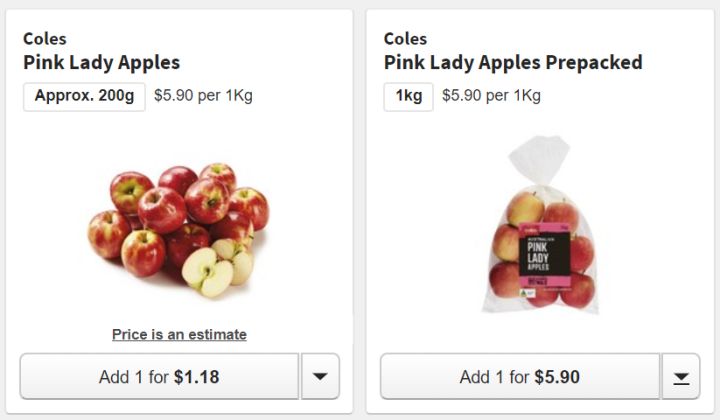Viewport: 720px width, 420px height.
Task: Open quantity dropdown for Pink Lady Apples
Action: [x=320, y=376]
